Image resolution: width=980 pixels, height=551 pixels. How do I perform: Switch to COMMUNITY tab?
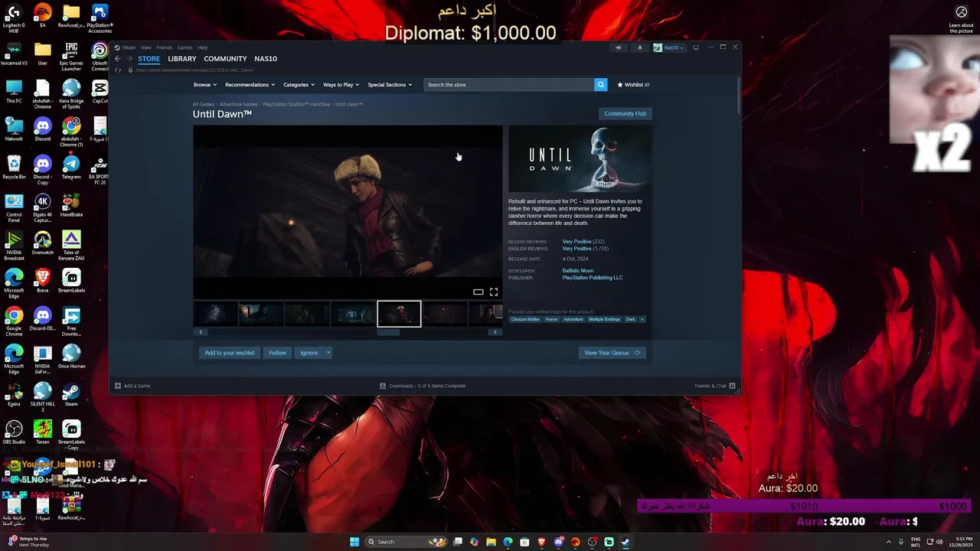[225, 59]
